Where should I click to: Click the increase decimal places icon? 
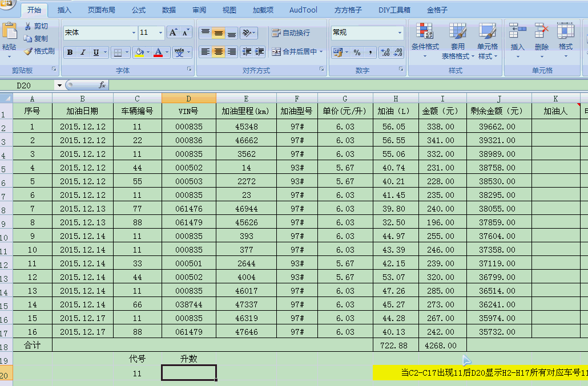(385, 52)
